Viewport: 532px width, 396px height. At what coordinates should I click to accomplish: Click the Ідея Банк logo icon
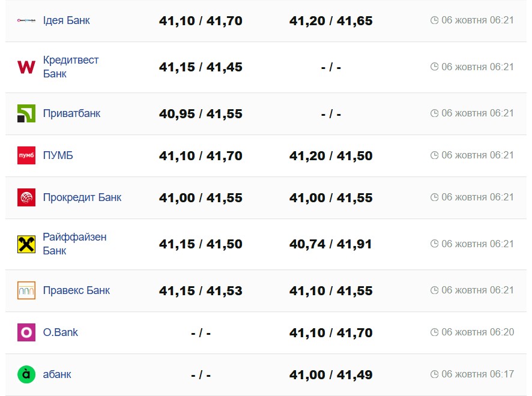(26, 20)
